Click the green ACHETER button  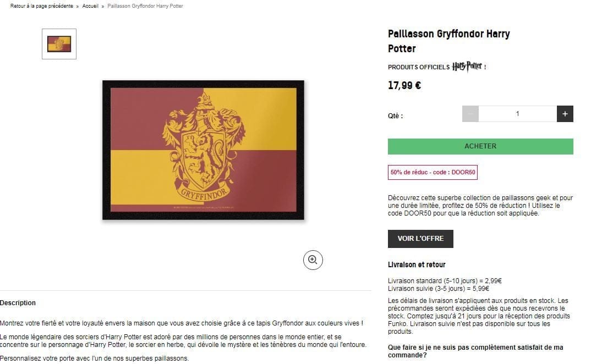click(x=480, y=146)
